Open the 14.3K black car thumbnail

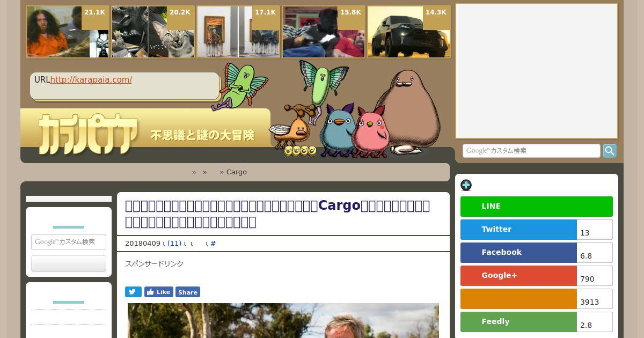409,32
